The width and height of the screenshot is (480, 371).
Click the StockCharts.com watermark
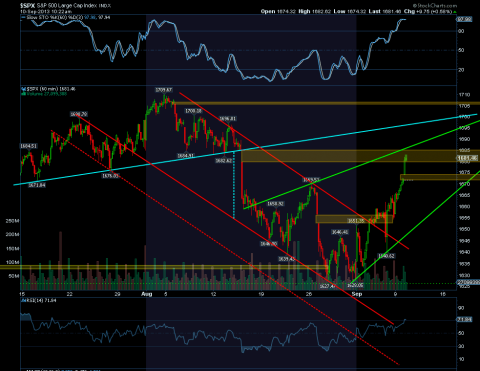[435, 6]
